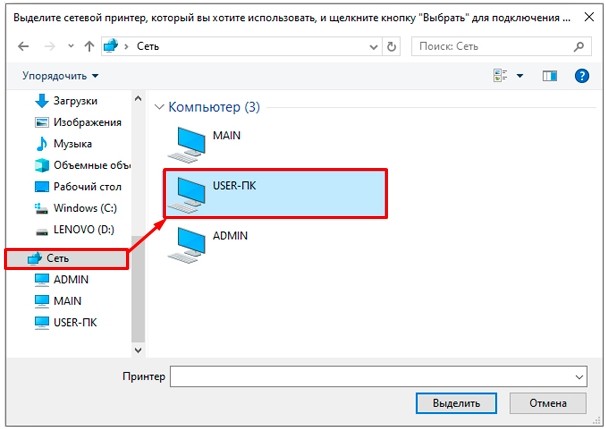This screenshot has width=606, height=429.
Task: Select the MAIN computer icon
Action: (x=187, y=145)
